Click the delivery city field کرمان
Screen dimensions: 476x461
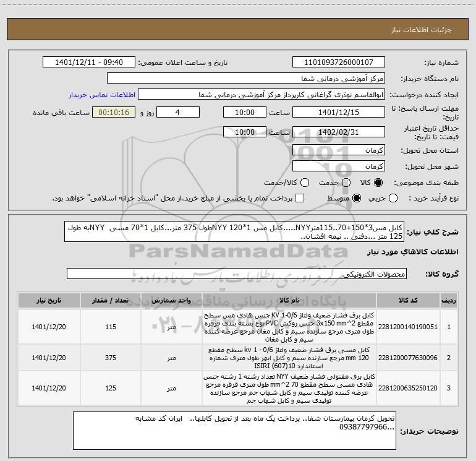pyautogui.click(x=339, y=166)
